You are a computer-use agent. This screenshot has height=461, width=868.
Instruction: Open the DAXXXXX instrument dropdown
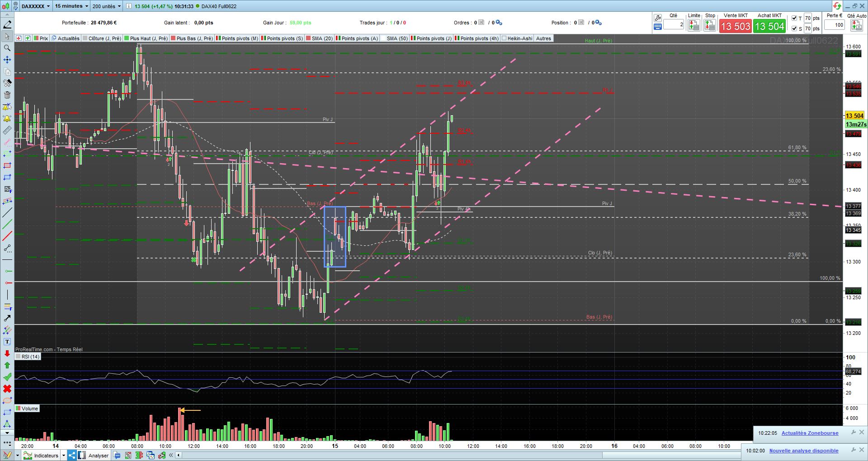click(36, 6)
